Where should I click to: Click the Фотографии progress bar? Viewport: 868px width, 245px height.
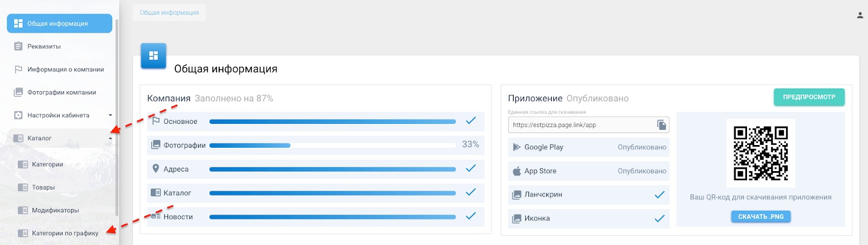click(332, 145)
